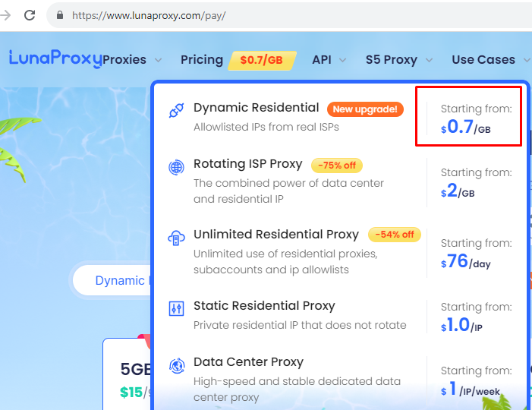Click the -54% off badge
The height and width of the screenshot is (410, 532).
[395, 235]
